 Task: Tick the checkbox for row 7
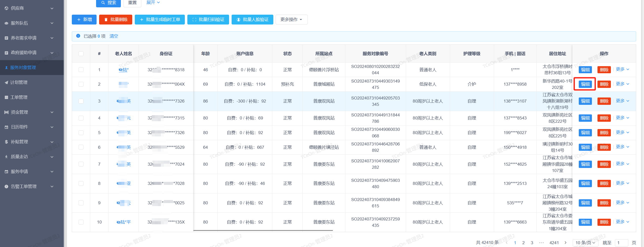pos(81,164)
